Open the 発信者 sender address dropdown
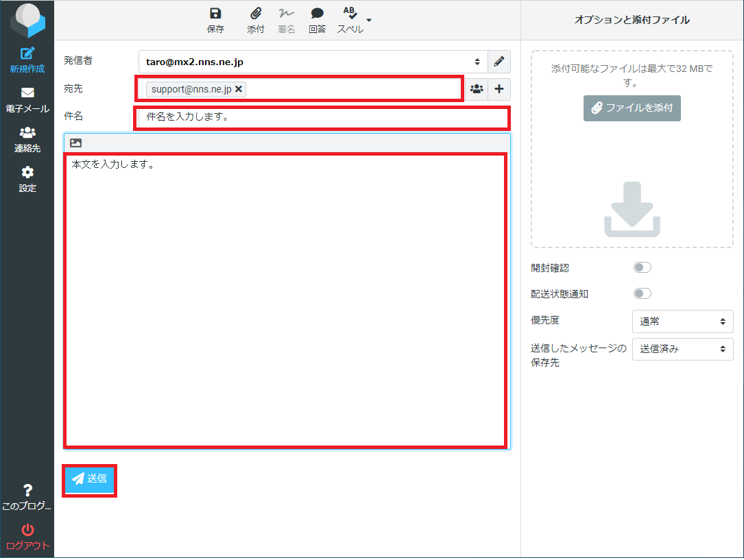 (313, 62)
